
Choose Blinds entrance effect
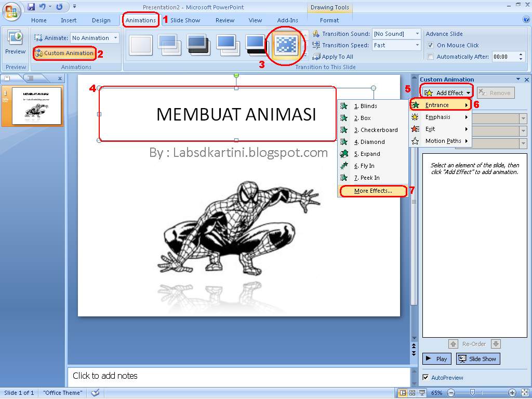pyautogui.click(x=373, y=106)
